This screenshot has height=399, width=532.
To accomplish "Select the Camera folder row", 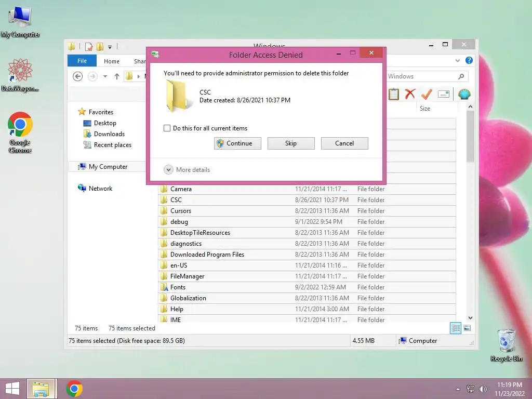I will 307,189.
